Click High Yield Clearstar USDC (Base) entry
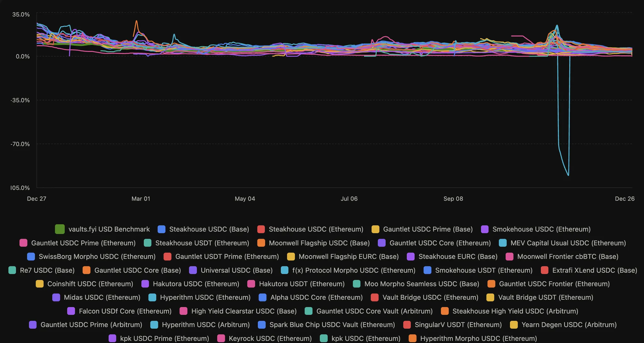This screenshot has width=644, height=343. 244,311
